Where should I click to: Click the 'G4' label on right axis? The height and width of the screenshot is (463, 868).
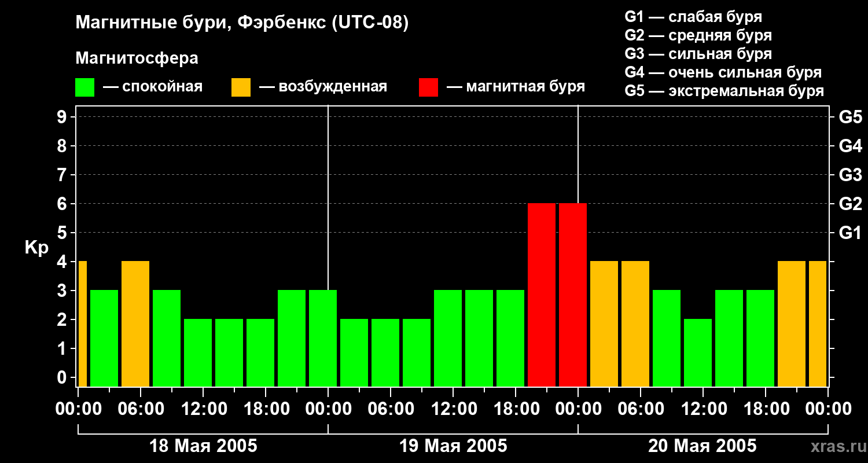tap(851, 146)
